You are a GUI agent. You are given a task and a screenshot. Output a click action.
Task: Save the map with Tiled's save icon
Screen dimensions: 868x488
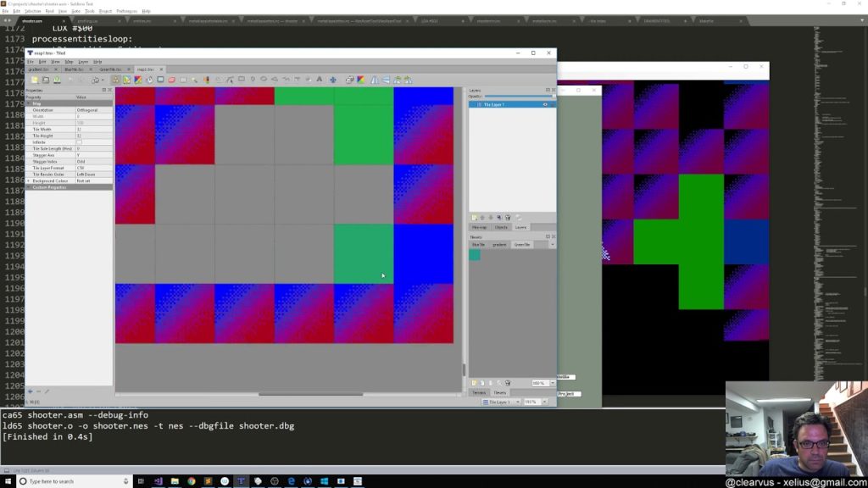point(57,80)
